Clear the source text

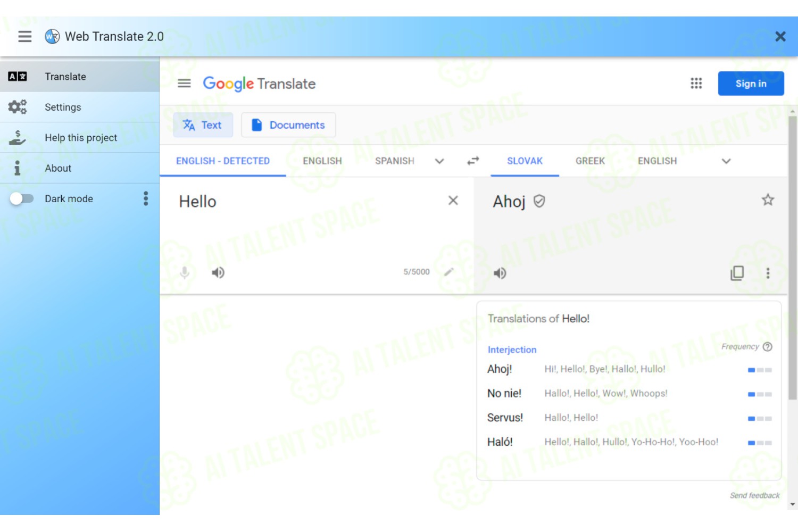pyautogui.click(x=453, y=201)
